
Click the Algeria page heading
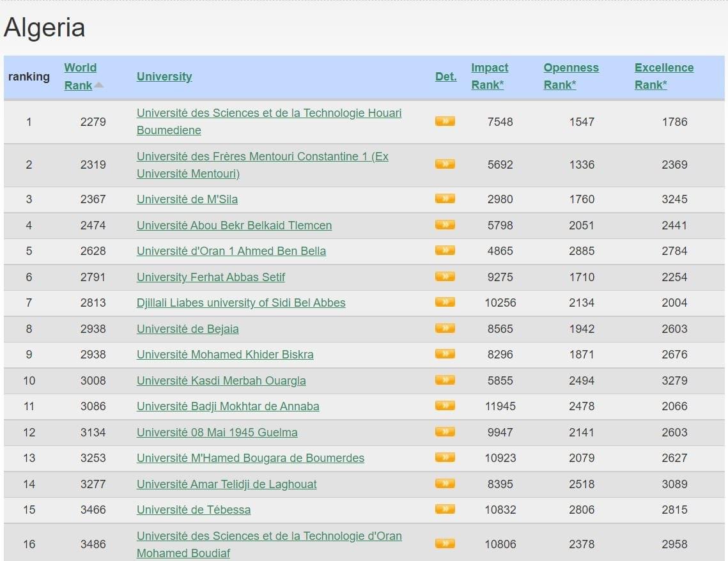tap(44, 27)
